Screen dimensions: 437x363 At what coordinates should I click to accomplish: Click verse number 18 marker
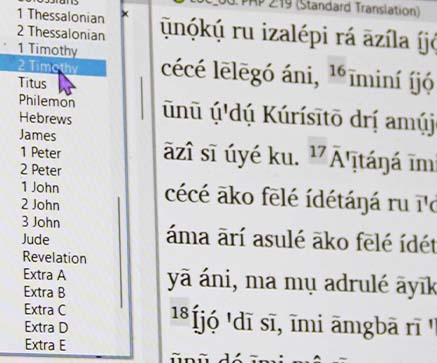(x=180, y=313)
